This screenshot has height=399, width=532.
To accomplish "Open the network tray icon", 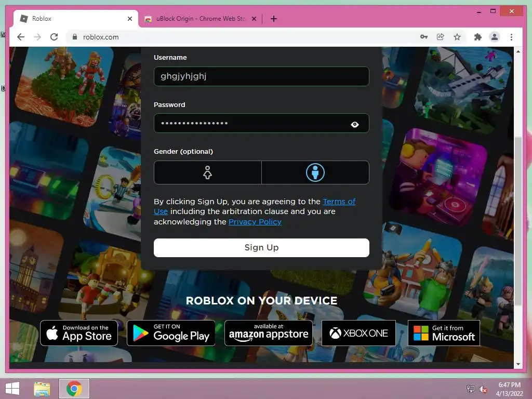I will tap(471, 389).
